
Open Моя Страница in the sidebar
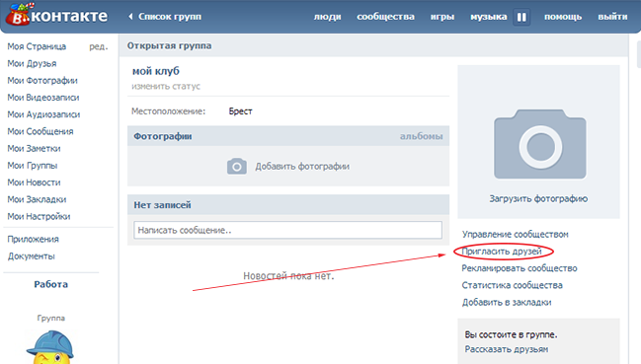pyautogui.click(x=37, y=46)
